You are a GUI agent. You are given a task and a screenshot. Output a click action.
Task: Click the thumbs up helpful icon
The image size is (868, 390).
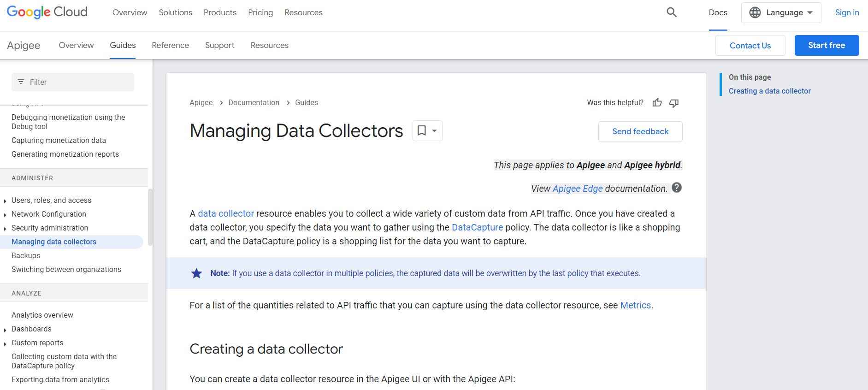click(657, 103)
